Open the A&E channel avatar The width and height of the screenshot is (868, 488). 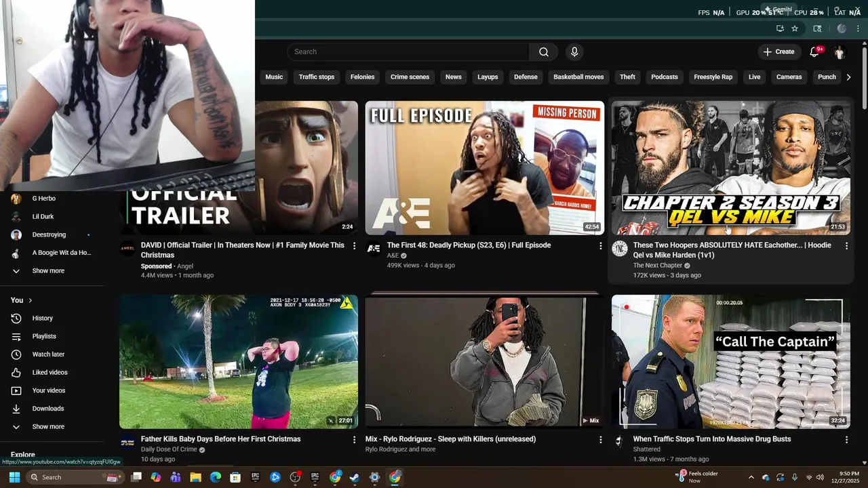[x=374, y=249]
